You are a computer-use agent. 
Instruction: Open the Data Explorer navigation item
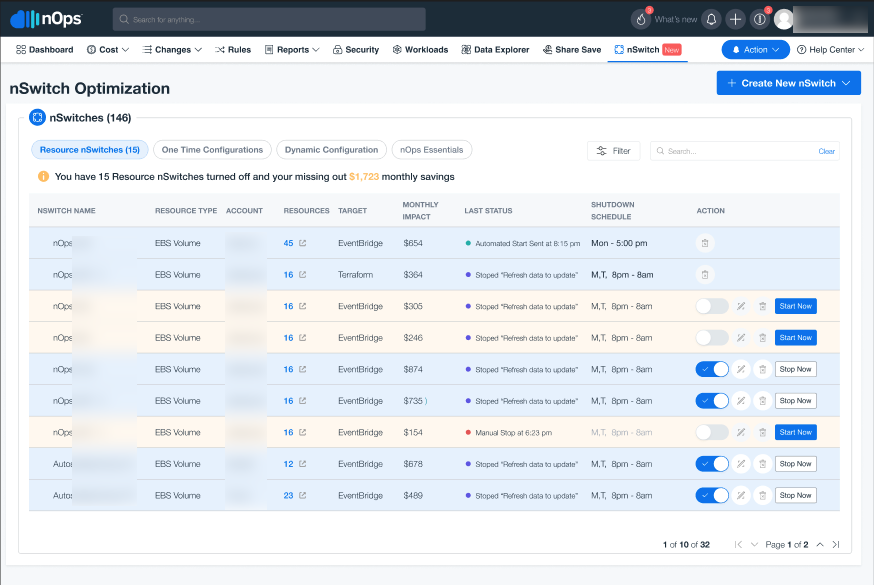(496, 50)
